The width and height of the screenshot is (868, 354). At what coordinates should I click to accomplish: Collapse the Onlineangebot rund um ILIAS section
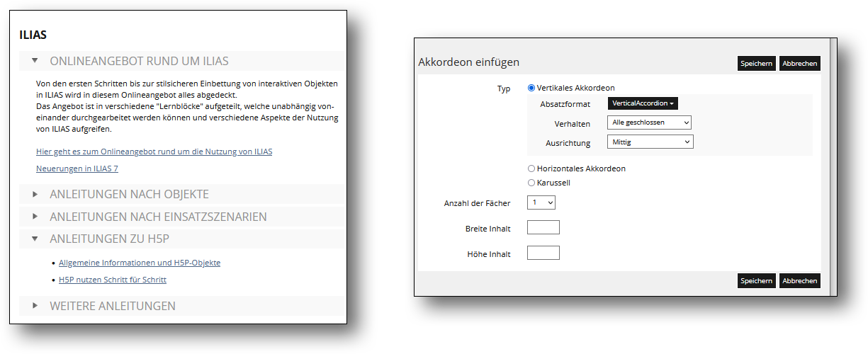tap(35, 62)
